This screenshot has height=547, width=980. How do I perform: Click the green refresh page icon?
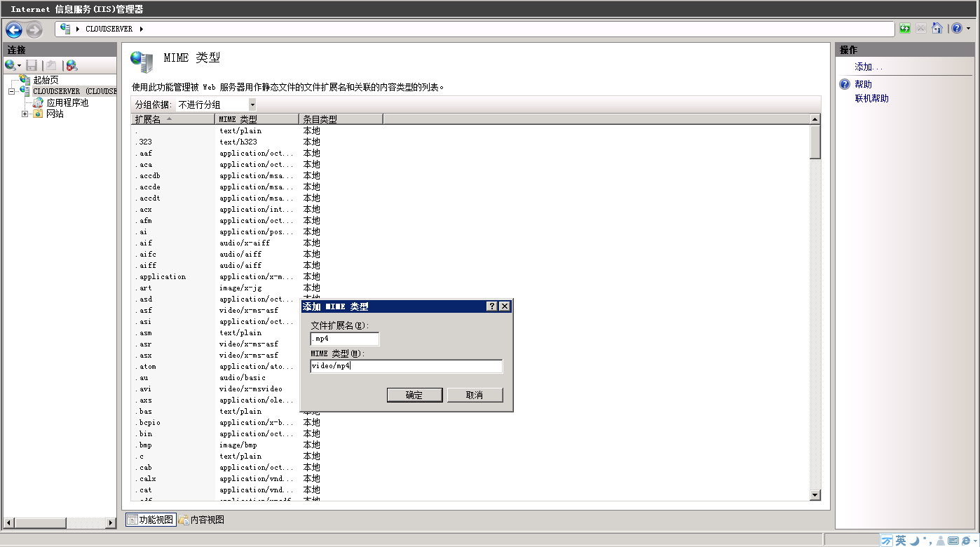[x=905, y=29]
